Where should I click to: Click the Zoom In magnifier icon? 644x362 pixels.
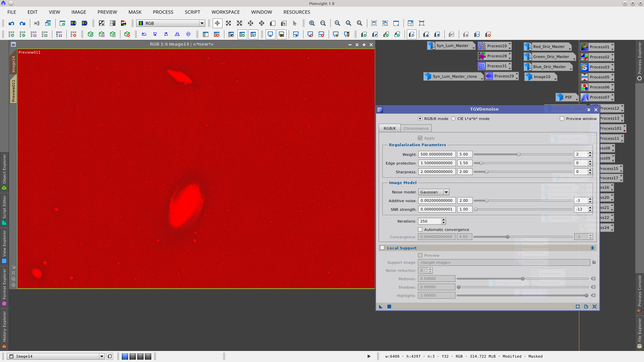pyautogui.click(x=312, y=23)
